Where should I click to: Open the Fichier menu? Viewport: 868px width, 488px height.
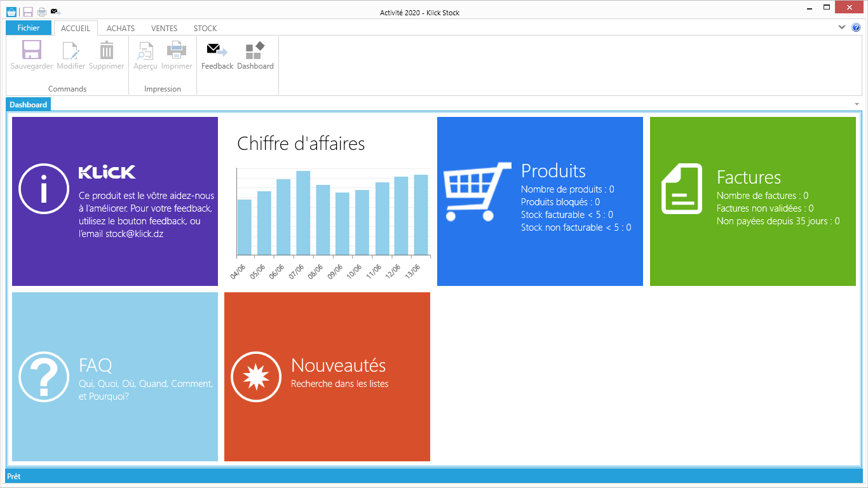[x=29, y=28]
